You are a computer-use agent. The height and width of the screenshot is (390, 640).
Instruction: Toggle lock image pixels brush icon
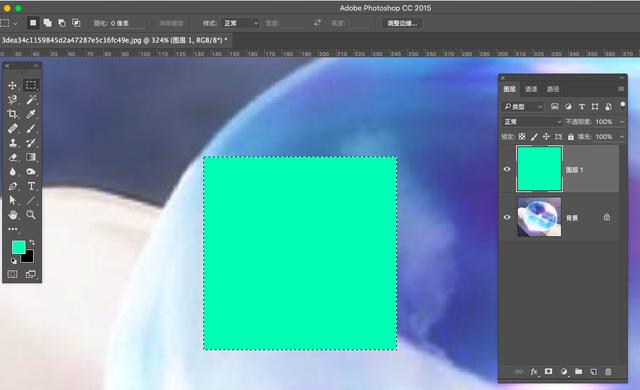coord(534,137)
